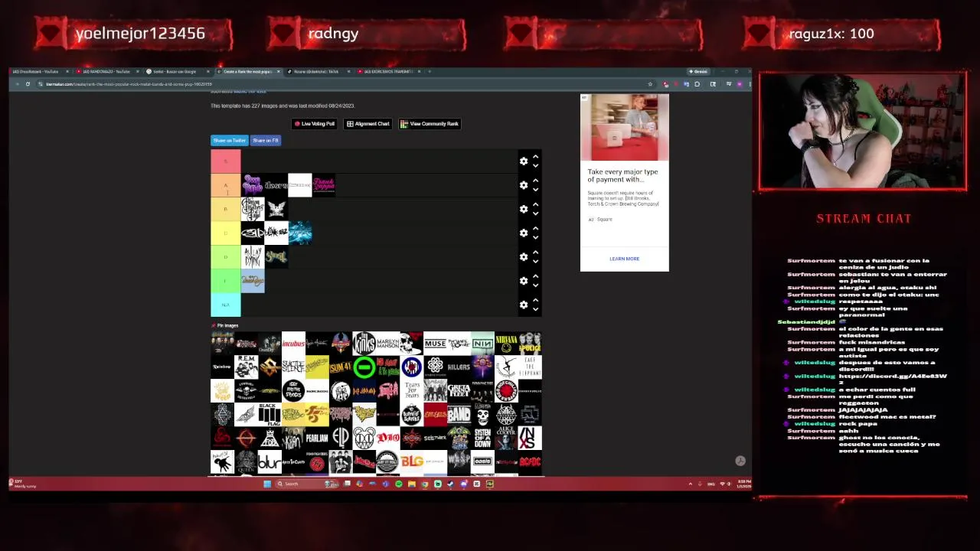The height and width of the screenshot is (551, 980).
Task: Move the S tier row down with its down arrow
Action: click(536, 165)
